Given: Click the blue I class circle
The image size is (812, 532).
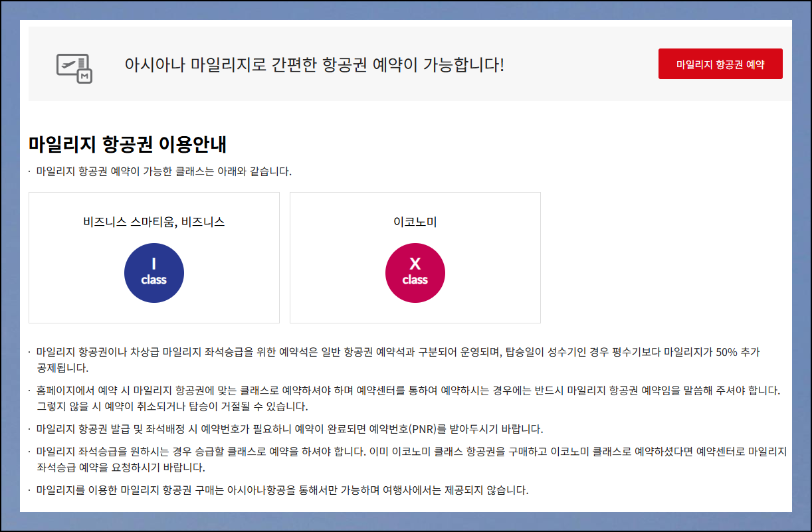Looking at the screenshot, I should point(154,273).
